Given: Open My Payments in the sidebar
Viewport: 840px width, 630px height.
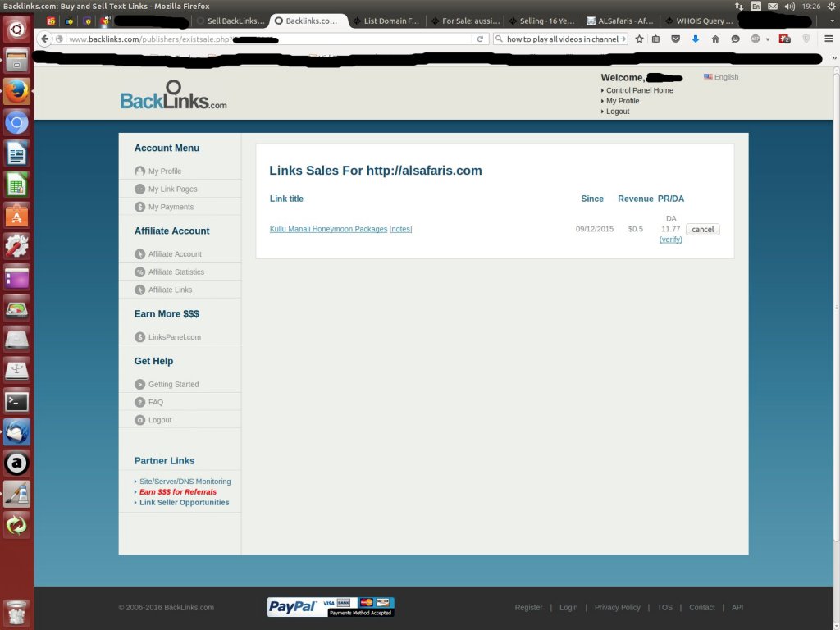Looking at the screenshot, I should (x=171, y=207).
